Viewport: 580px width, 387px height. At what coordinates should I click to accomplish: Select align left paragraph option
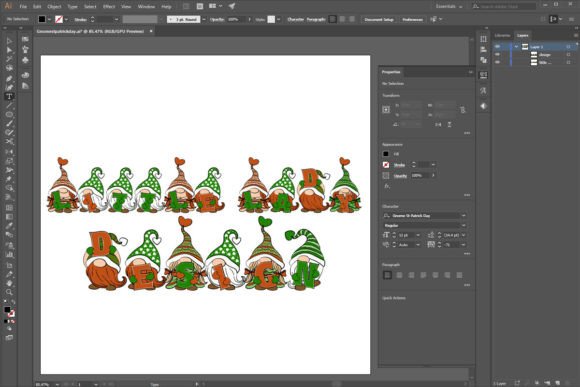click(x=387, y=275)
